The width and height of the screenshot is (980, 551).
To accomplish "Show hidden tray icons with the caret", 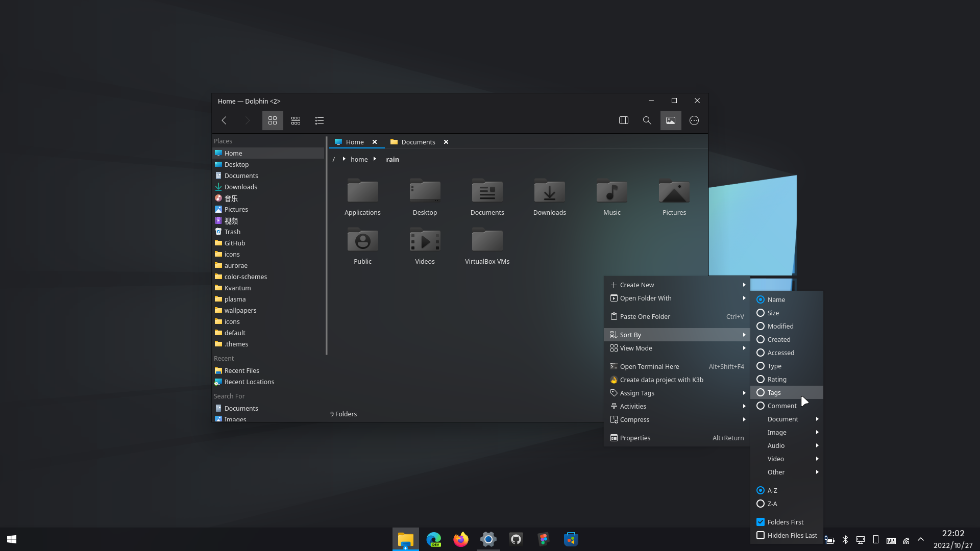I will [921, 539].
